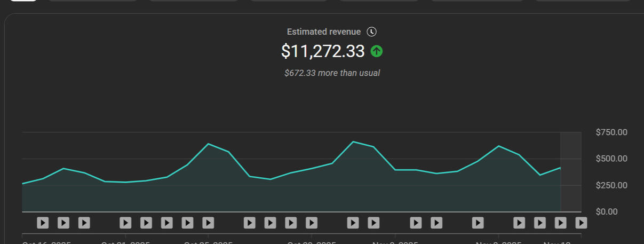Click the highest peak of the revenue line
644x244 pixels.
pyautogui.click(x=353, y=141)
